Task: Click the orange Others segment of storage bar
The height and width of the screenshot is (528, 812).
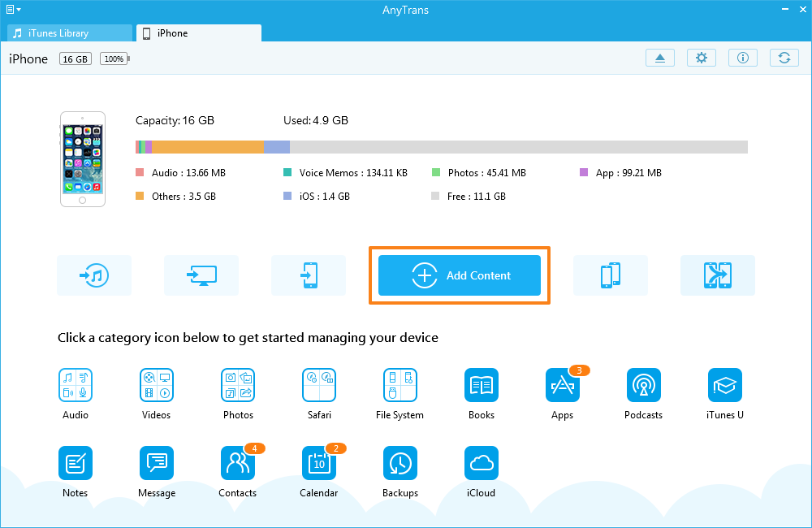Action: (208, 147)
